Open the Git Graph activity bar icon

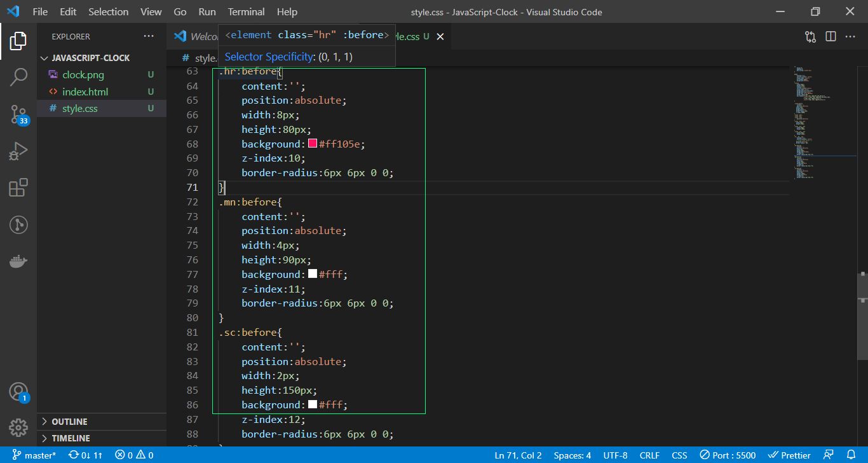tap(18, 225)
